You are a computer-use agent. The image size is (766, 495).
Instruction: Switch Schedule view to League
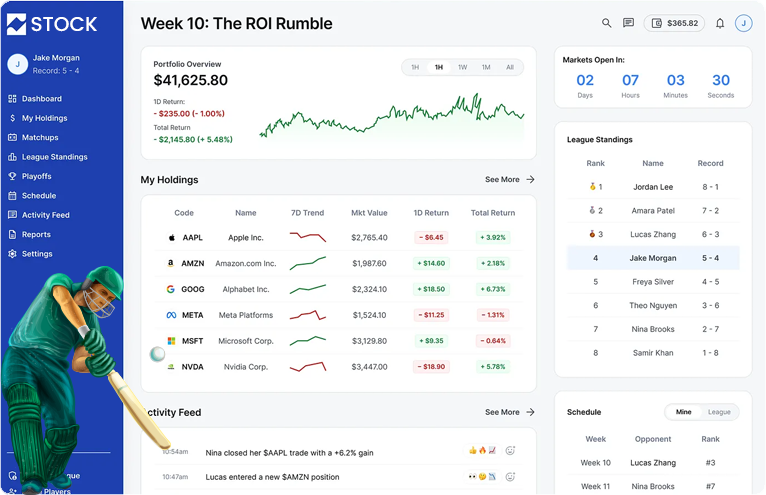[718, 412]
